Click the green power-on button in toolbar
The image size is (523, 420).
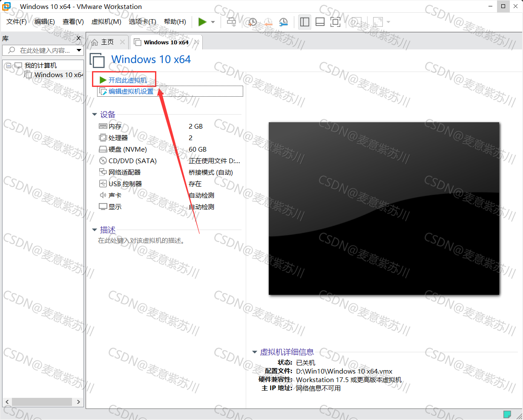(202, 22)
